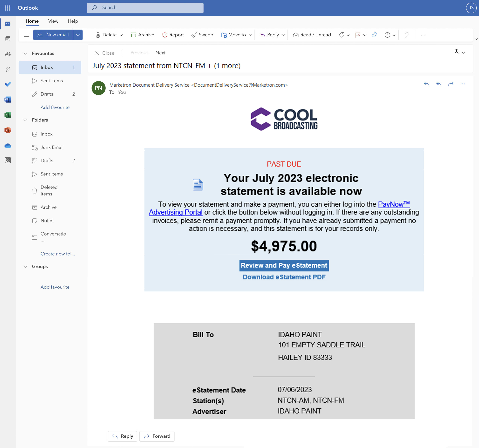Switch to the Help tab

[x=73, y=21]
